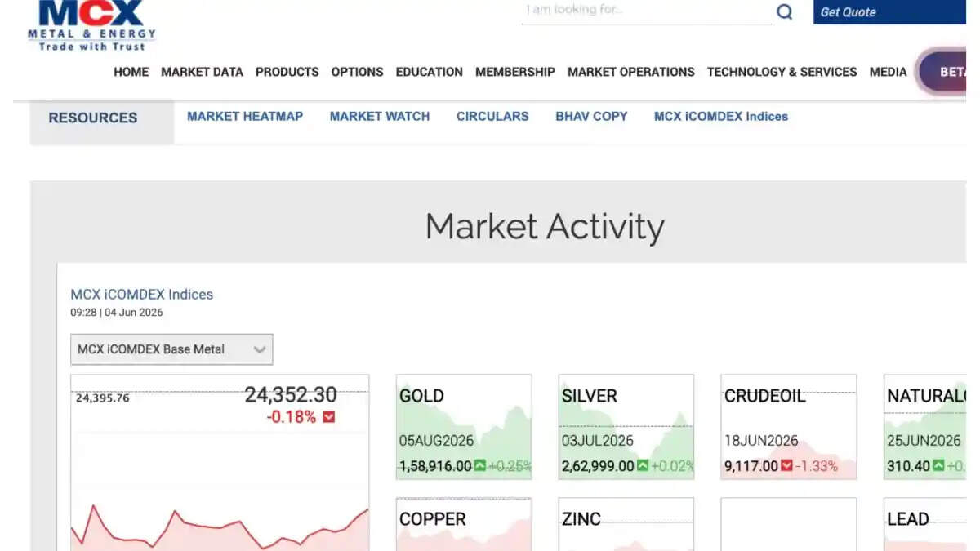The image size is (980, 551).
Task: Open the TECHNOLOGY & SERVICES menu
Action: click(x=782, y=72)
